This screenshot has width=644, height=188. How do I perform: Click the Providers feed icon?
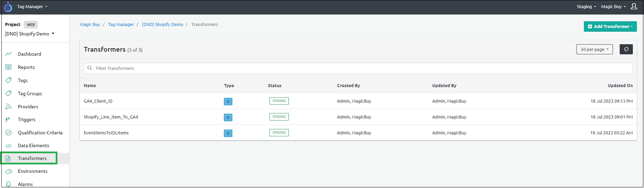[x=9, y=107]
